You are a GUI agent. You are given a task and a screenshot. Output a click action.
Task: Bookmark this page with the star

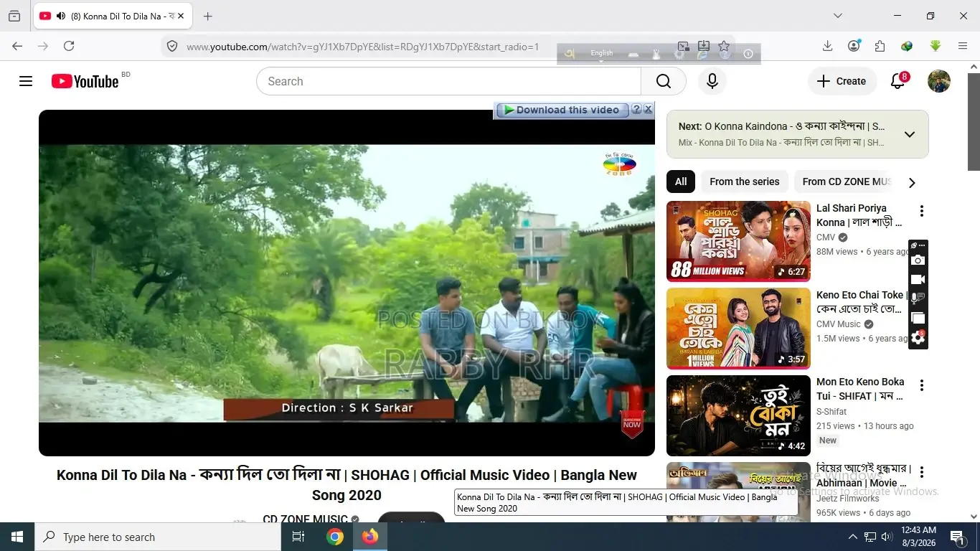coord(724,46)
